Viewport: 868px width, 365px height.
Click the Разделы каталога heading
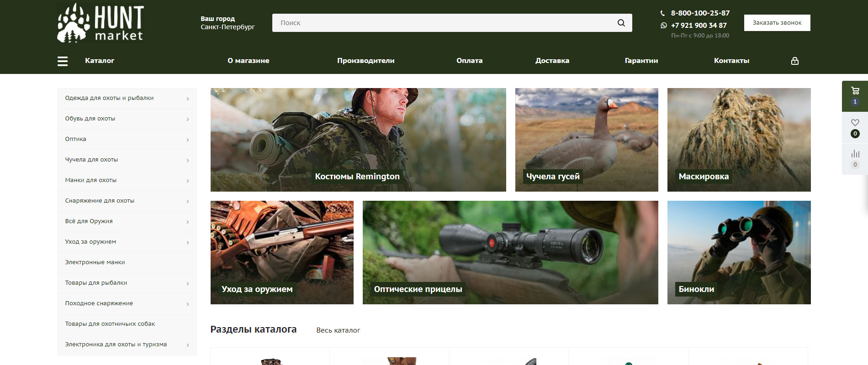pyautogui.click(x=254, y=329)
